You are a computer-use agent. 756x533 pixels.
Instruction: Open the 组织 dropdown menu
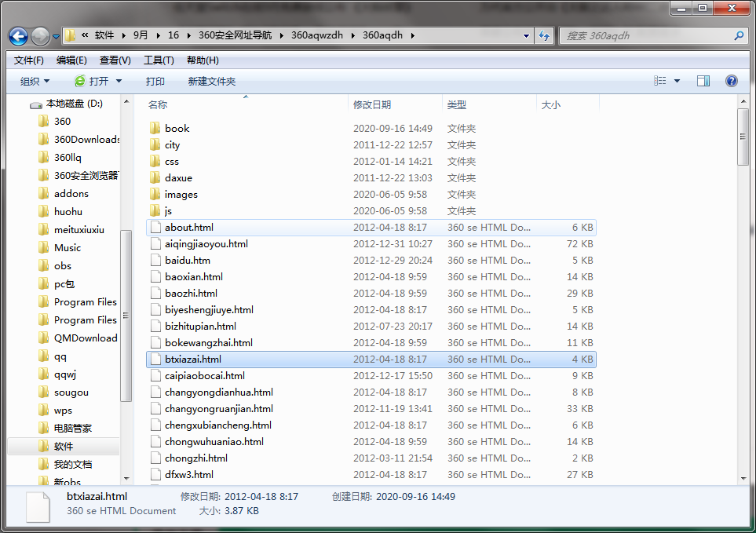point(35,81)
